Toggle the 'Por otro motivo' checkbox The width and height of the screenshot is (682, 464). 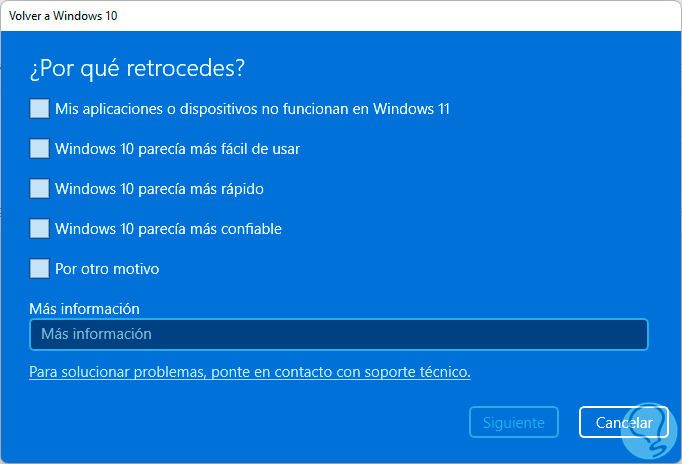pyautogui.click(x=39, y=268)
